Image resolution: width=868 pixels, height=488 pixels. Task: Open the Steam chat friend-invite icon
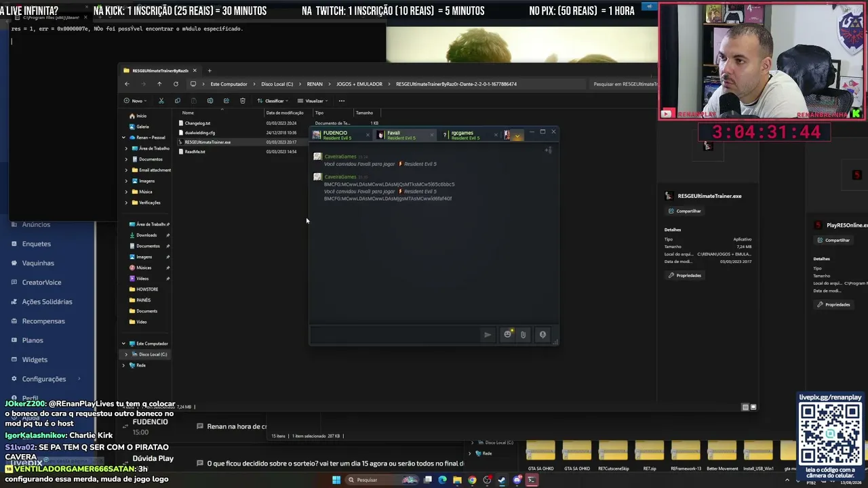point(549,150)
